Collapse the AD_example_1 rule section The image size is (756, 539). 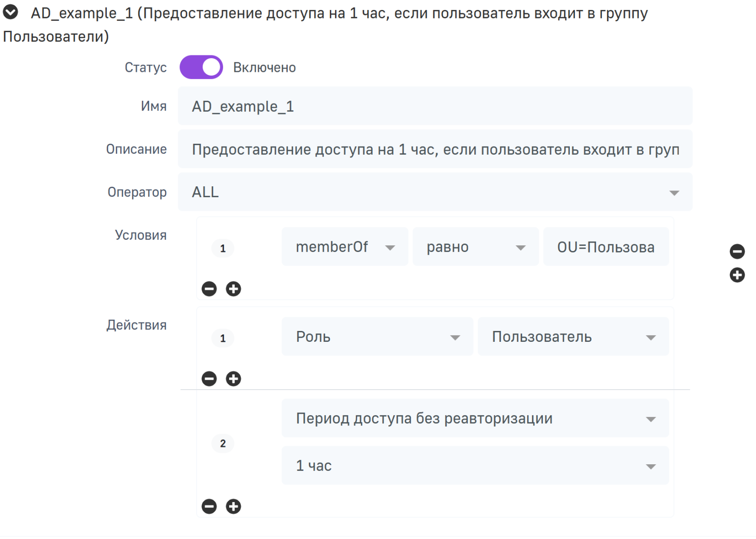(x=10, y=12)
